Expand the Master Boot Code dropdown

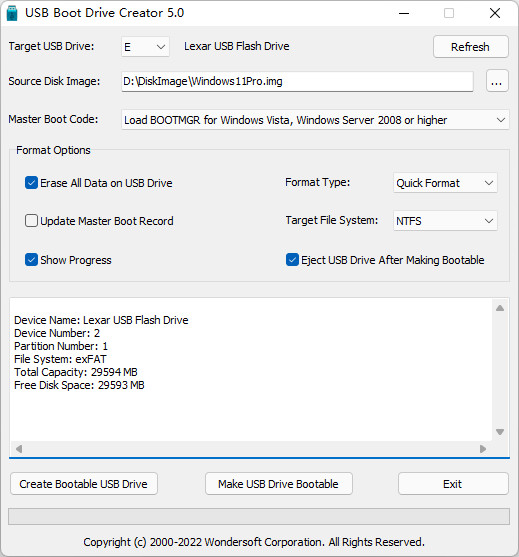coord(315,120)
